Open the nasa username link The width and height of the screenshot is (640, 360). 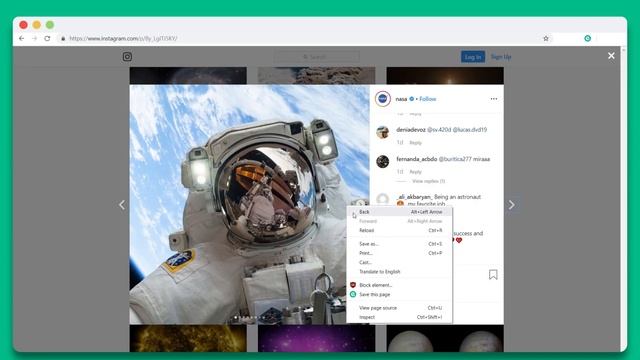(401, 99)
